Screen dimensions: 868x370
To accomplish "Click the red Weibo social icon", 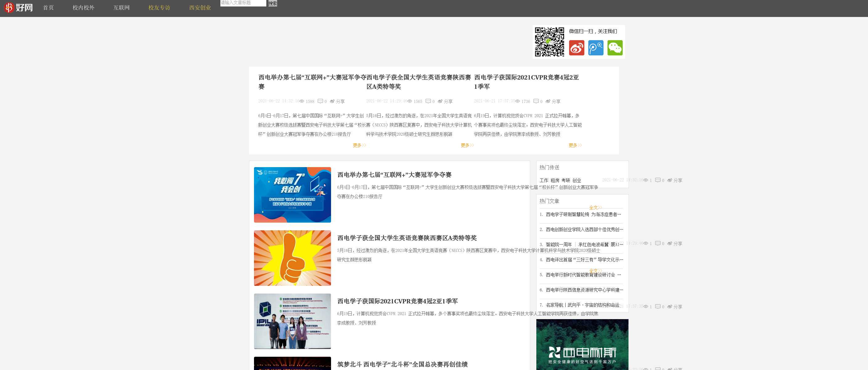I will pos(576,48).
